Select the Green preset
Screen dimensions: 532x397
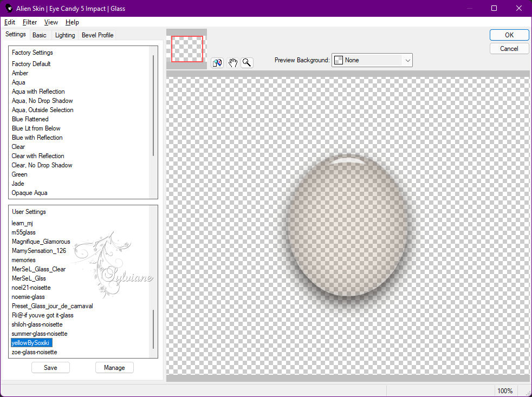click(20, 174)
